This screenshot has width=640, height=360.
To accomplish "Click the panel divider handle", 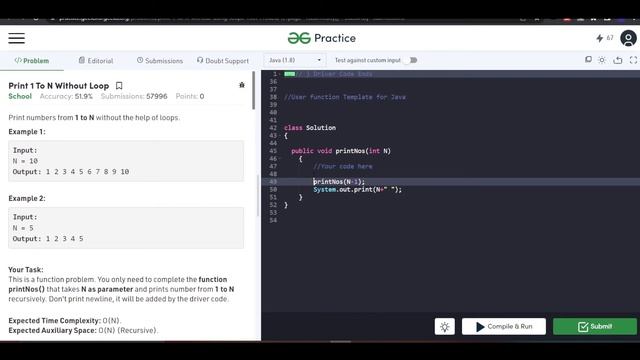I will 258,196.
